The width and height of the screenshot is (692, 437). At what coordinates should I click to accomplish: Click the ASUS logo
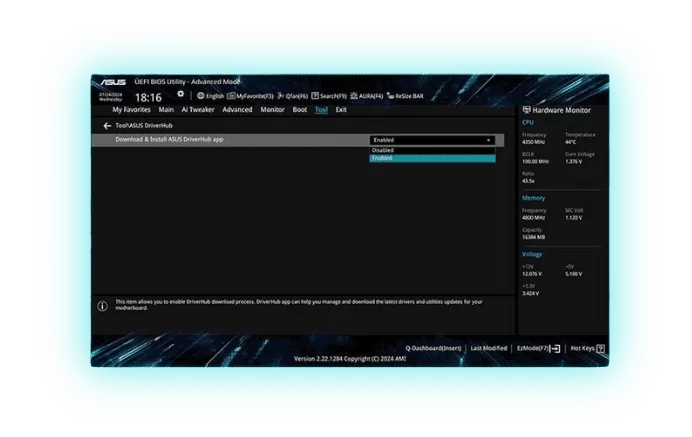[113, 82]
